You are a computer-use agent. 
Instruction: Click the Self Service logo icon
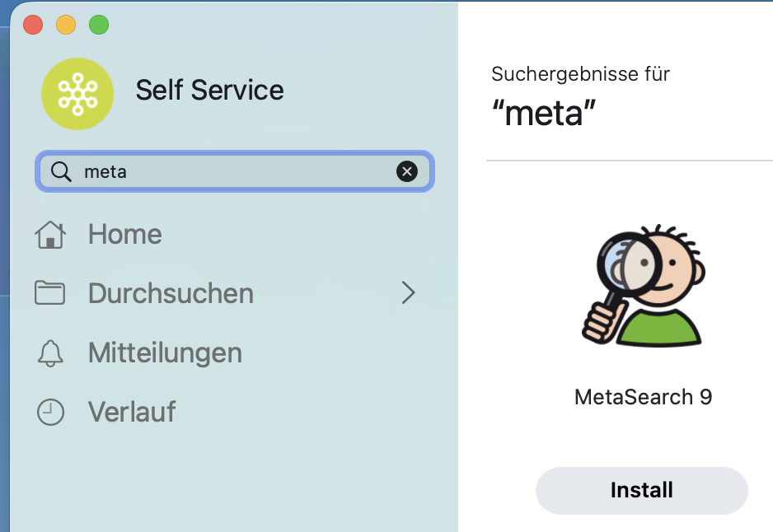[77, 94]
